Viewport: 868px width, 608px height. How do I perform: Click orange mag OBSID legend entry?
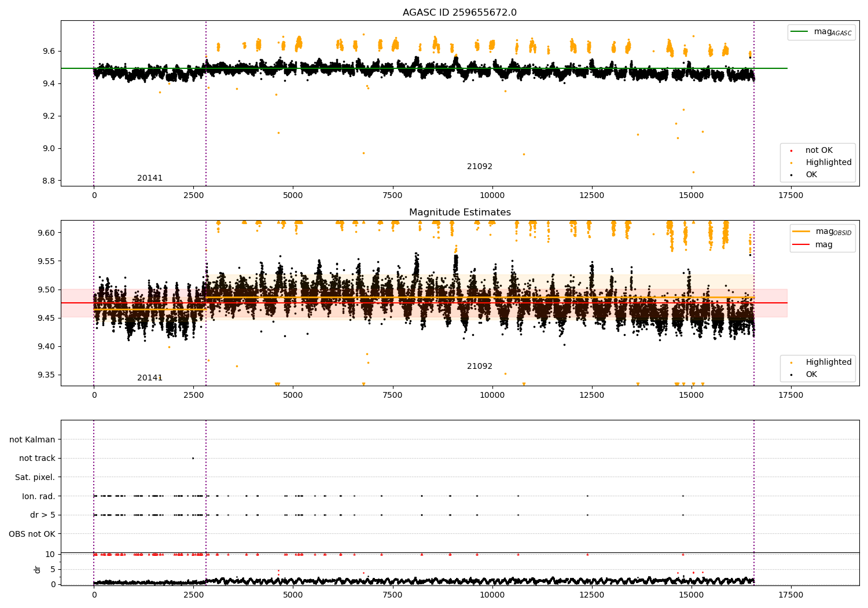(x=801, y=232)
